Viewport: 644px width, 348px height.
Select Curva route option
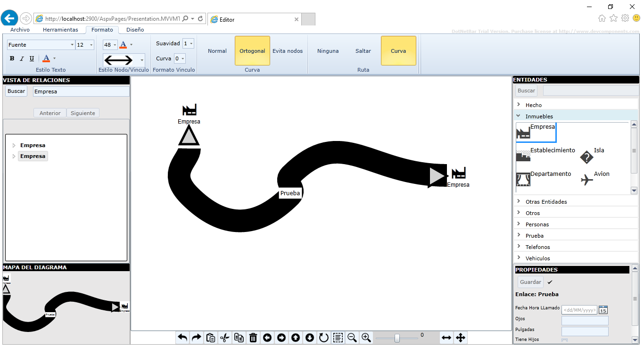pyautogui.click(x=398, y=51)
